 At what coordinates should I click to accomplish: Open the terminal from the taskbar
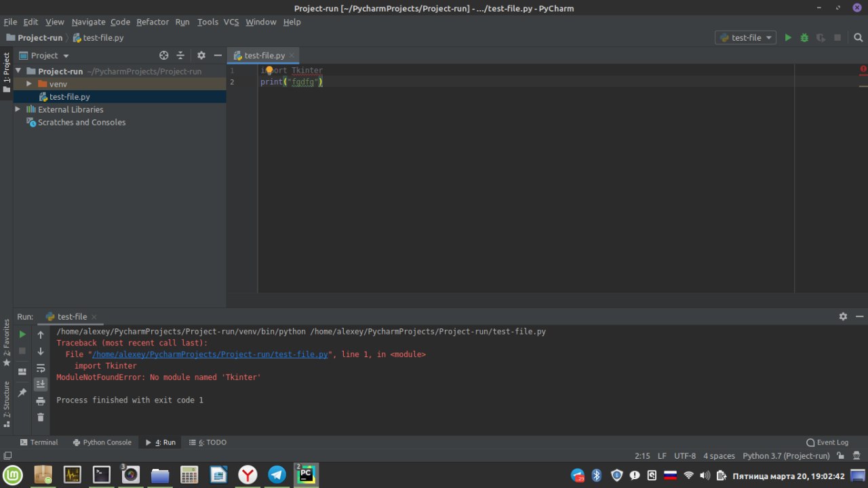pos(102,474)
